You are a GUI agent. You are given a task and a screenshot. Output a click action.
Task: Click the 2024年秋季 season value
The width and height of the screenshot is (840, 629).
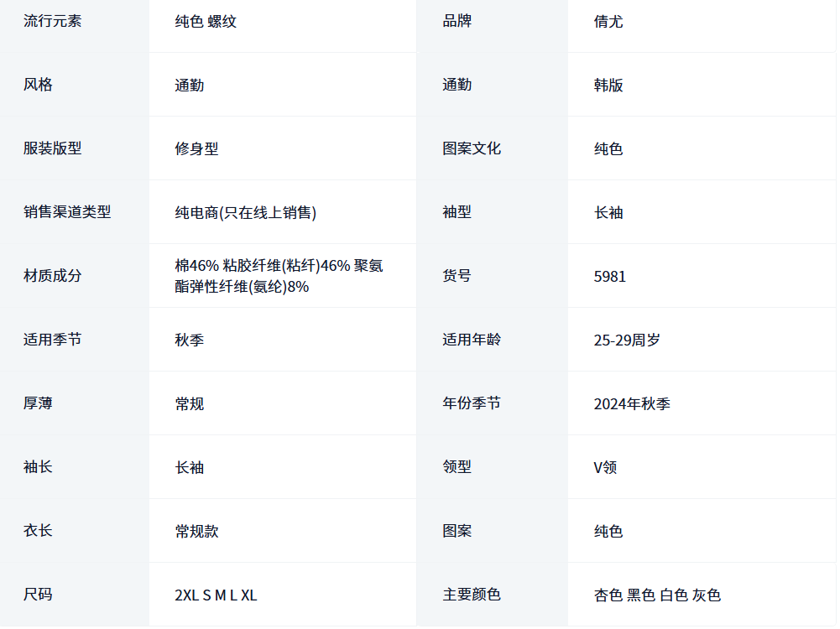point(632,404)
